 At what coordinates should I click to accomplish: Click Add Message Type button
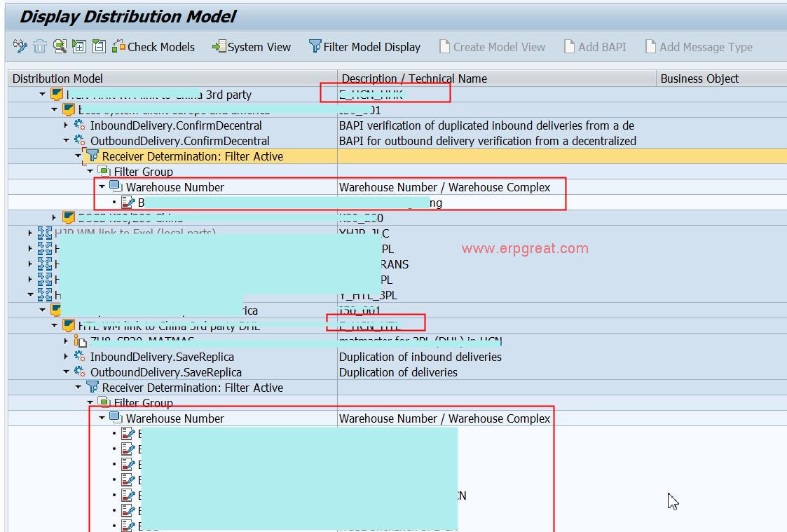coord(699,47)
